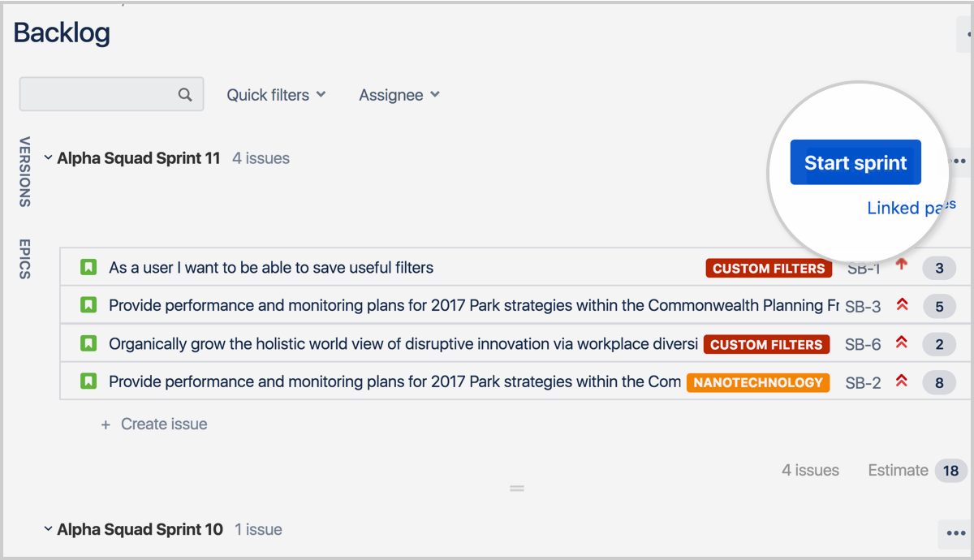Collapse the Alpha Squad Sprint 11 section
The image size is (974, 560).
tap(48, 158)
